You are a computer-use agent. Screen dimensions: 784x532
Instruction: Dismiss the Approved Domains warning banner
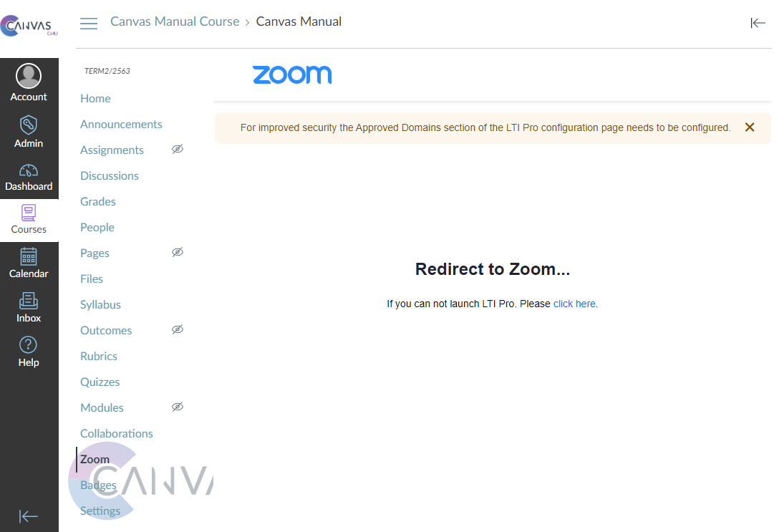click(750, 127)
